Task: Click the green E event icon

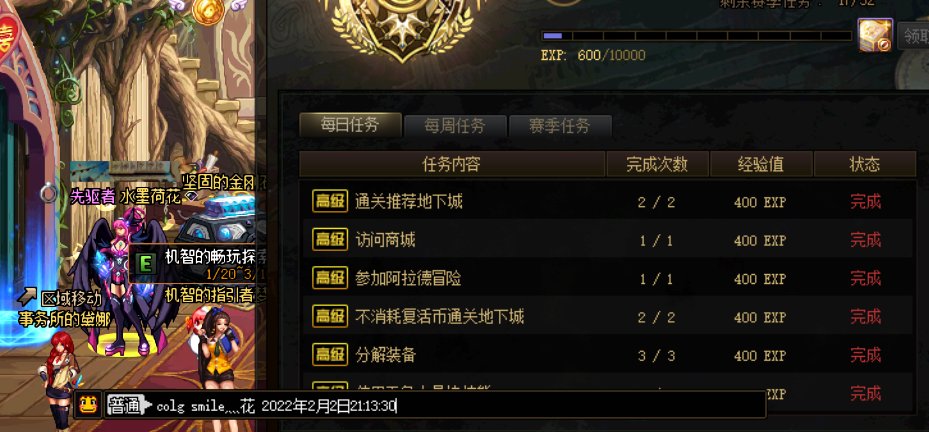Action: tap(145, 263)
